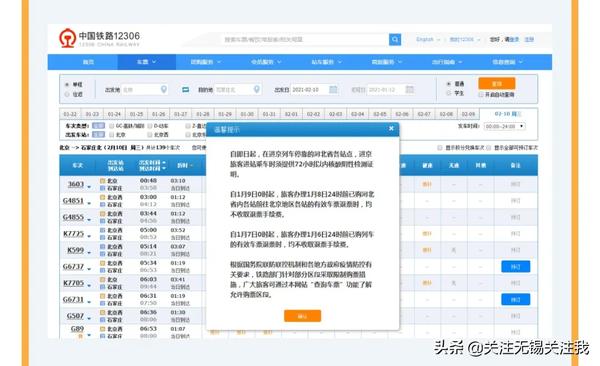Open the 会员服务 nav menu

(266, 62)
